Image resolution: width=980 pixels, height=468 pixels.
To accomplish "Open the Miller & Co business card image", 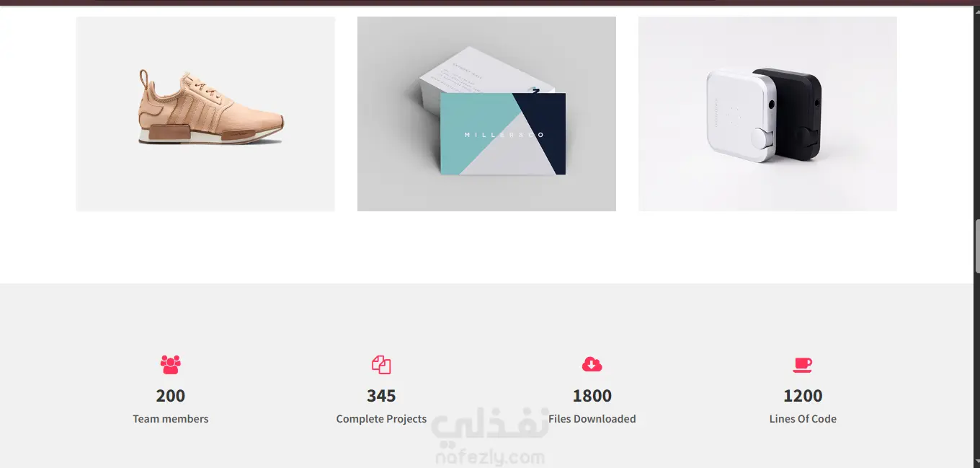I will 486,114.
